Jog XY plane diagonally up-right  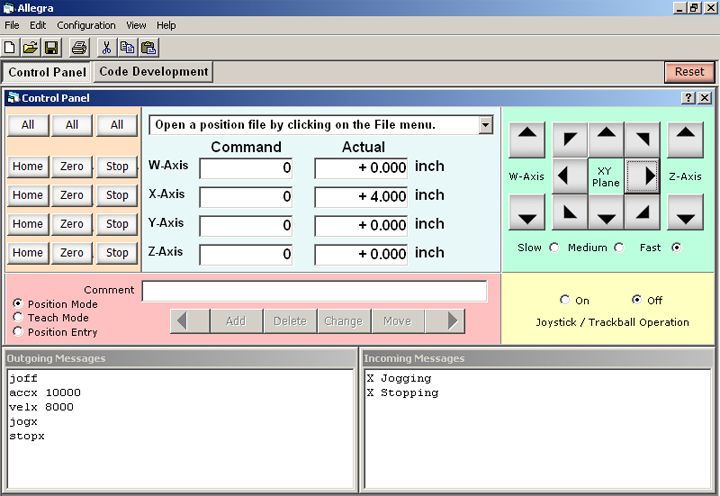642,139
